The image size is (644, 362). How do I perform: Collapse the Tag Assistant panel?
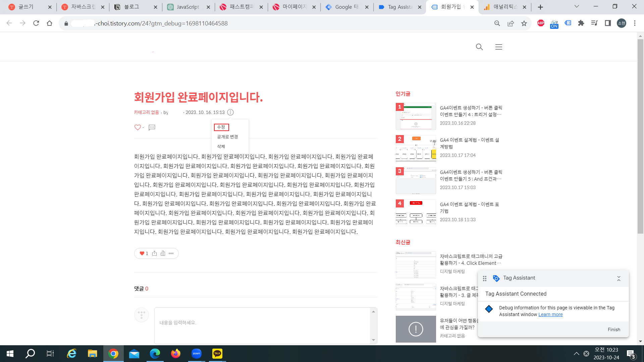point(619,278)
